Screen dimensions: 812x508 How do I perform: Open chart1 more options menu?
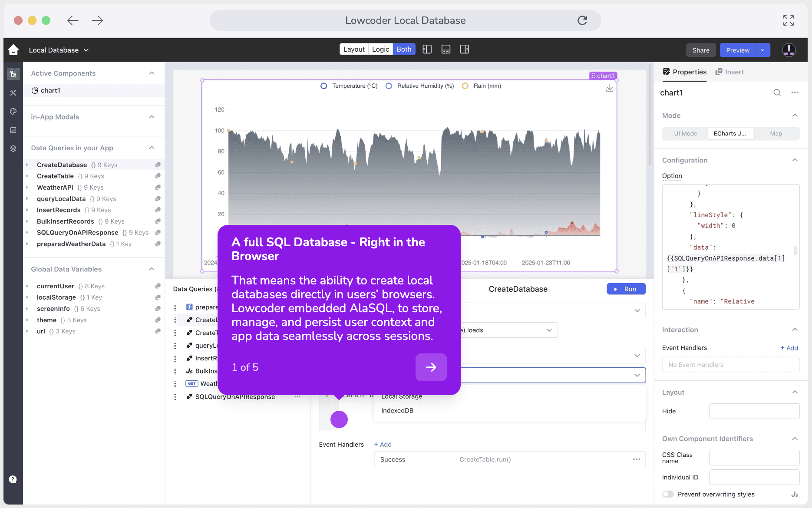[x=795, y=92]
